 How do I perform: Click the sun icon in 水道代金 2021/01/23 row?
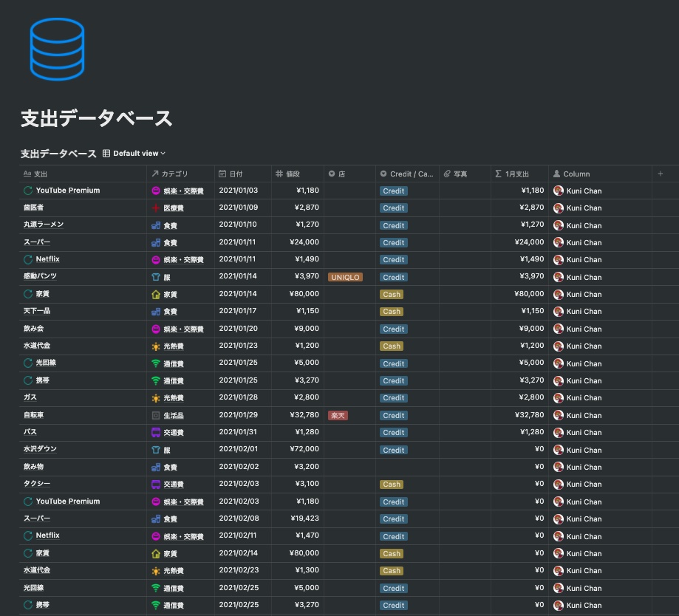(156, 346)
